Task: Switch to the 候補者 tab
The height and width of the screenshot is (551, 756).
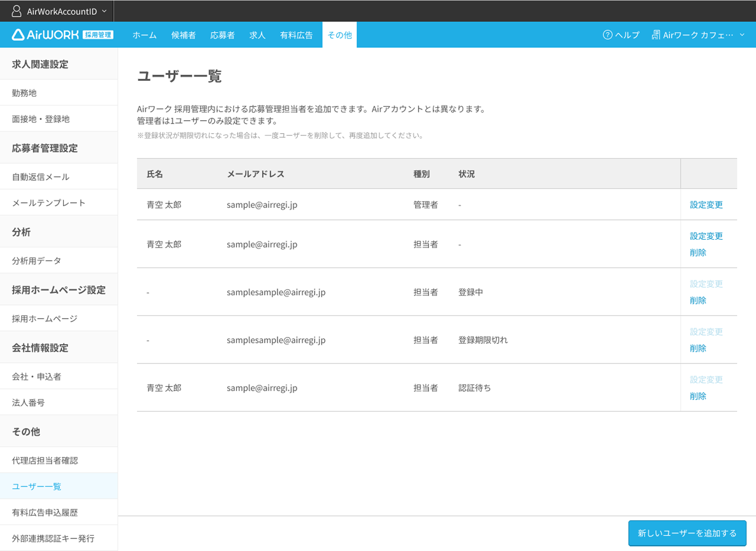Action: (x=183, y=35)
